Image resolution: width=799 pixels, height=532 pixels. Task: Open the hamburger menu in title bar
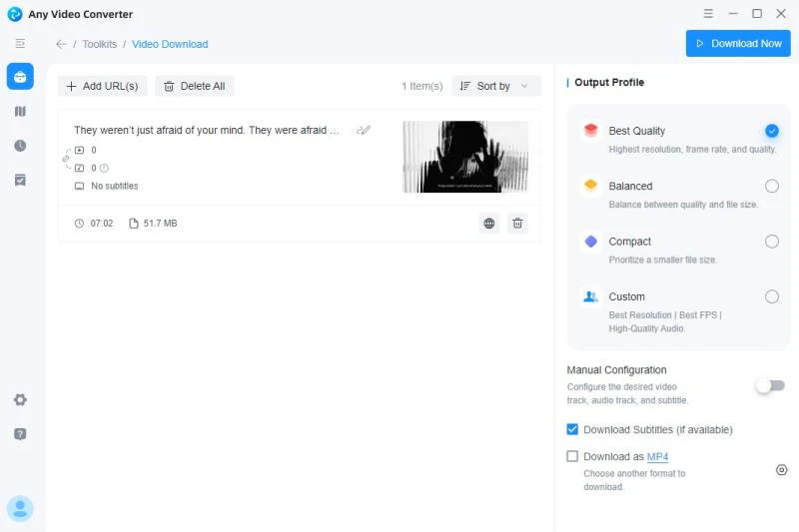point(708,14)
